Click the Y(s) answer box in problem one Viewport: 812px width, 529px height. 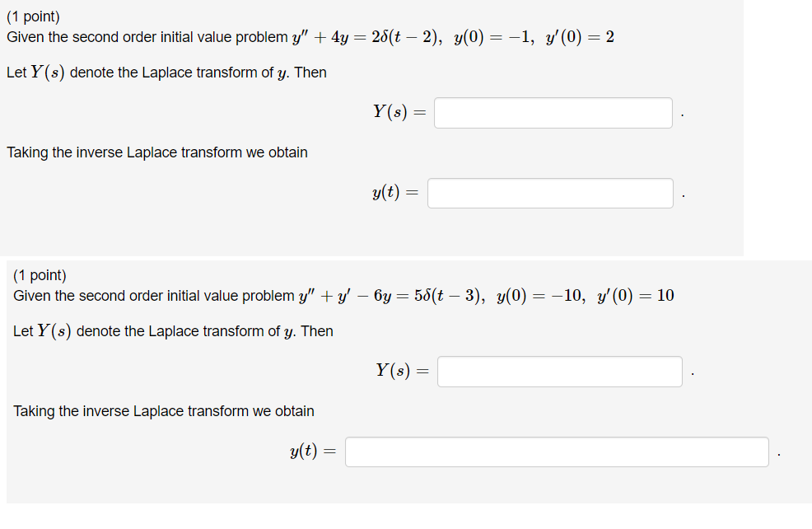553,112
